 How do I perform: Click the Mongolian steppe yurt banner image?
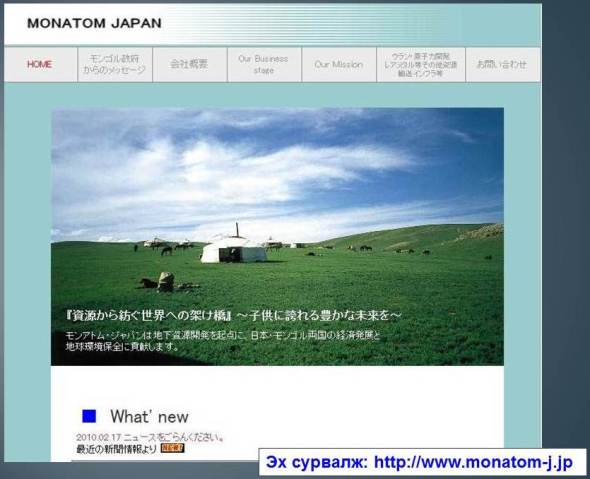[277, 236]
